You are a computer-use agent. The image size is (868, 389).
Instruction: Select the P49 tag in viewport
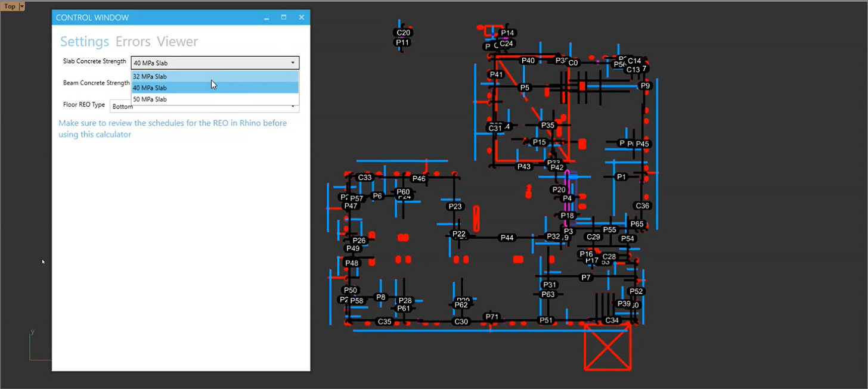click(353, 248)
